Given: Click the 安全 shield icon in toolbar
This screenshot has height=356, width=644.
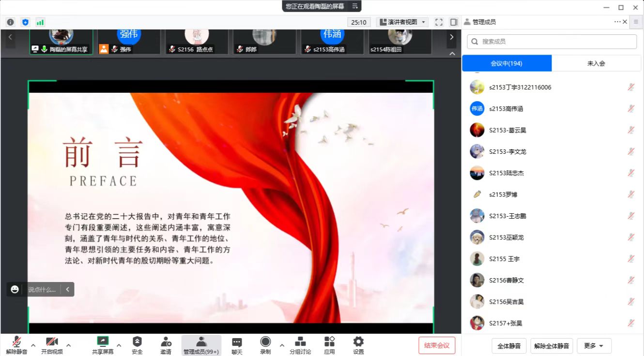Looking at the screenshot, I should (x=137, y=342).
